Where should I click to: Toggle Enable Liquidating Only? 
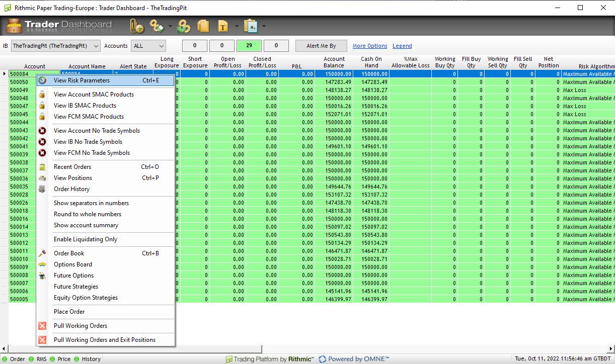click(86, 239)
